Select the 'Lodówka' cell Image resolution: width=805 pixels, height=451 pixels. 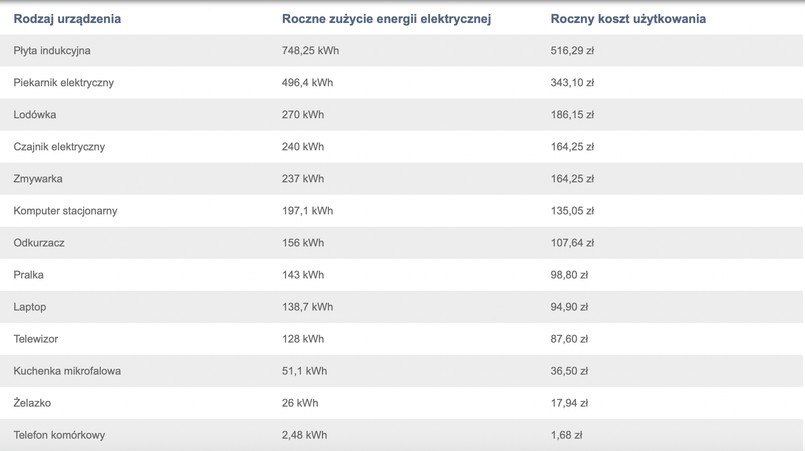(x=36, y=114)
